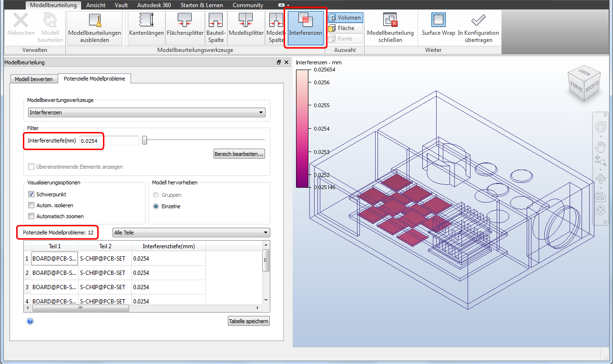Sort table by the Teil 1 column header
The image size is (613, 364).
55,246
